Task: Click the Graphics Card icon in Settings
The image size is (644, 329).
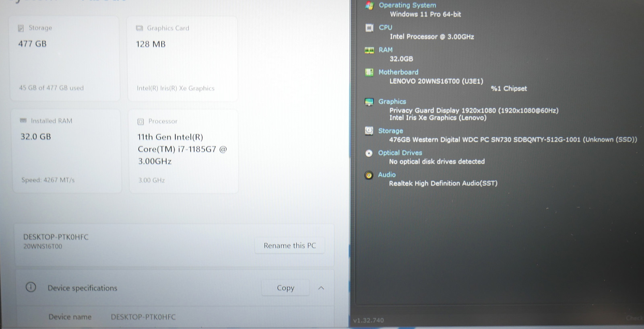Action: tap(139, 28)
